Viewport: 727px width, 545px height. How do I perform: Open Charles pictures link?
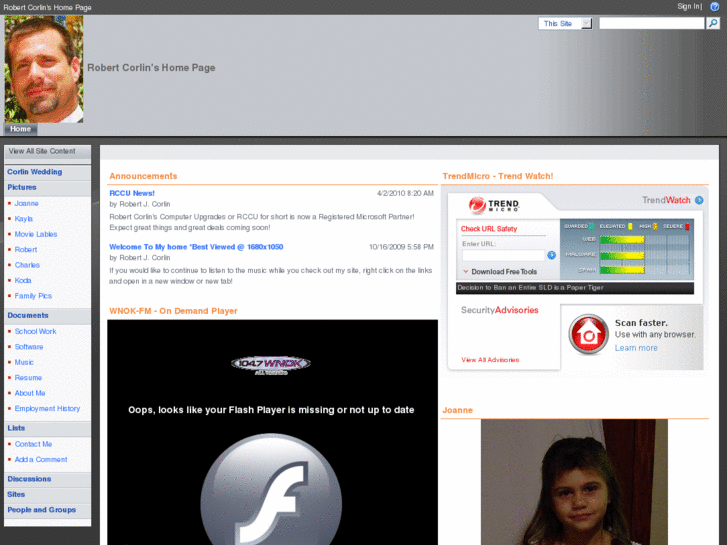pos(27,265)
